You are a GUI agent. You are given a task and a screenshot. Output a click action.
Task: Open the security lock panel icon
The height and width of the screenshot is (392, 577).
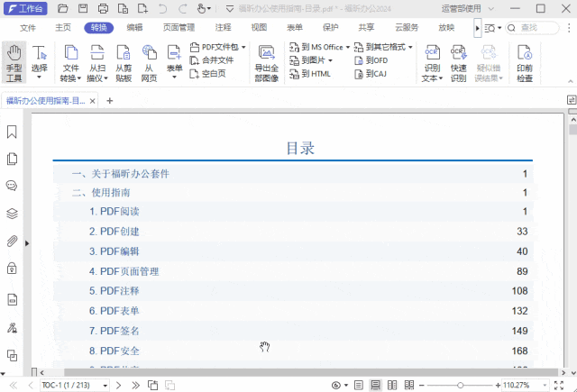point(12,269)
